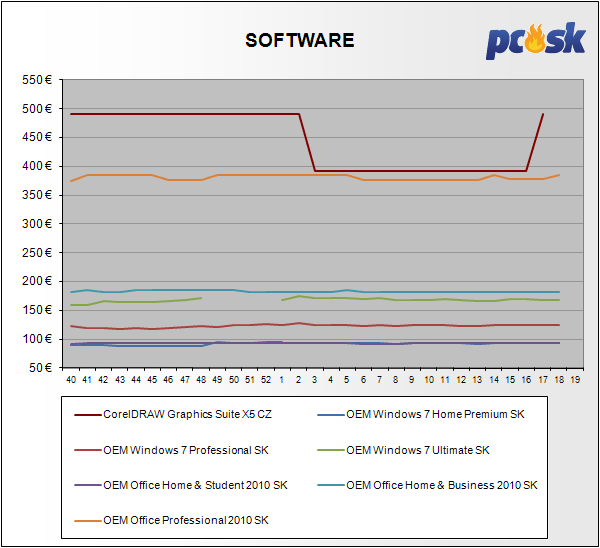
Task: Click the purple swatch beside Office Home & Student
Action: click(88, 486)
